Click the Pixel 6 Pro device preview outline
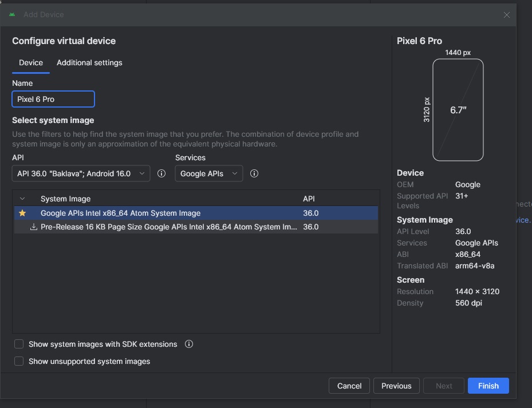This screenshot has height=408, width=532. [x=458, y=110]
